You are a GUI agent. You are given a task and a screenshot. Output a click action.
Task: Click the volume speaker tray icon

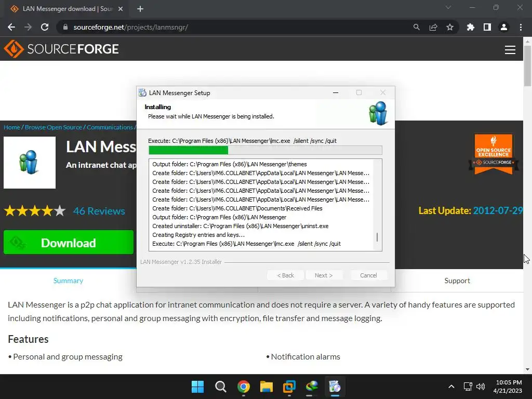pos(481,387)
